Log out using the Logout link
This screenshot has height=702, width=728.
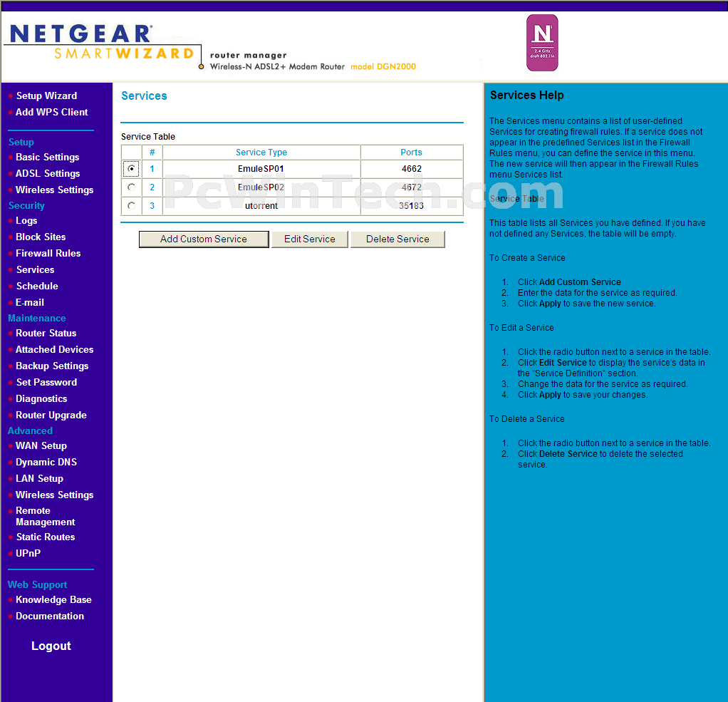coord(51,646)
